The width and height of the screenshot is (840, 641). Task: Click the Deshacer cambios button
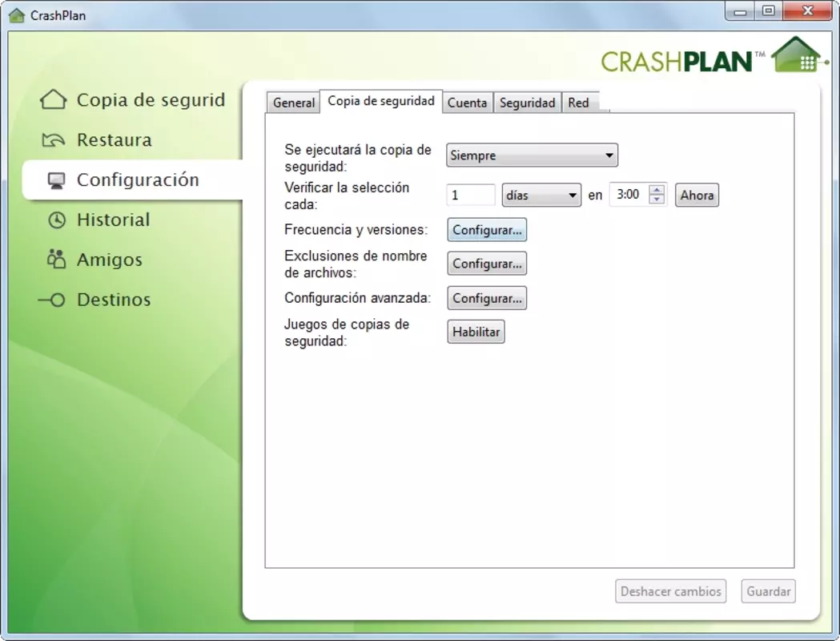[x=671, y=591]
